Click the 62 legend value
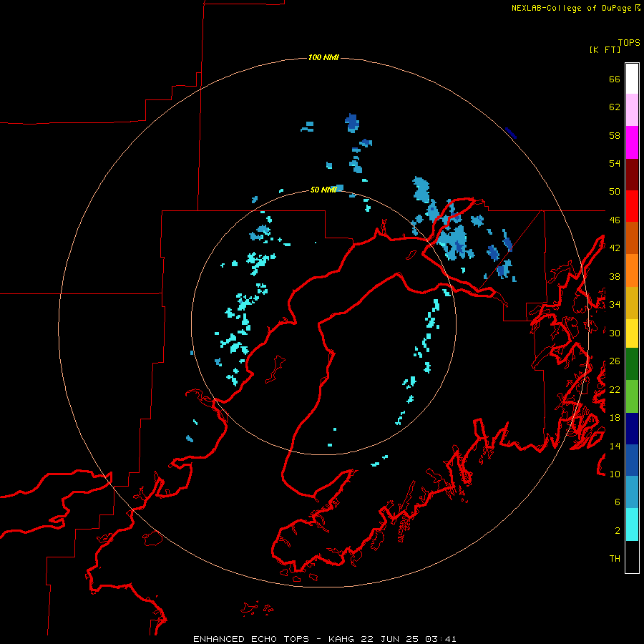Screen dimensions: 644x644 615,107
